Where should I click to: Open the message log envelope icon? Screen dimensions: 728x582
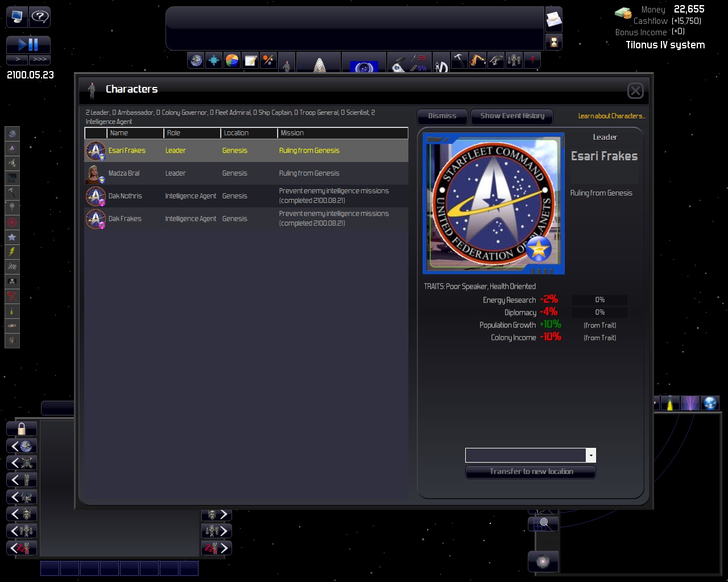pyautogui.click(x=554, y=20)
